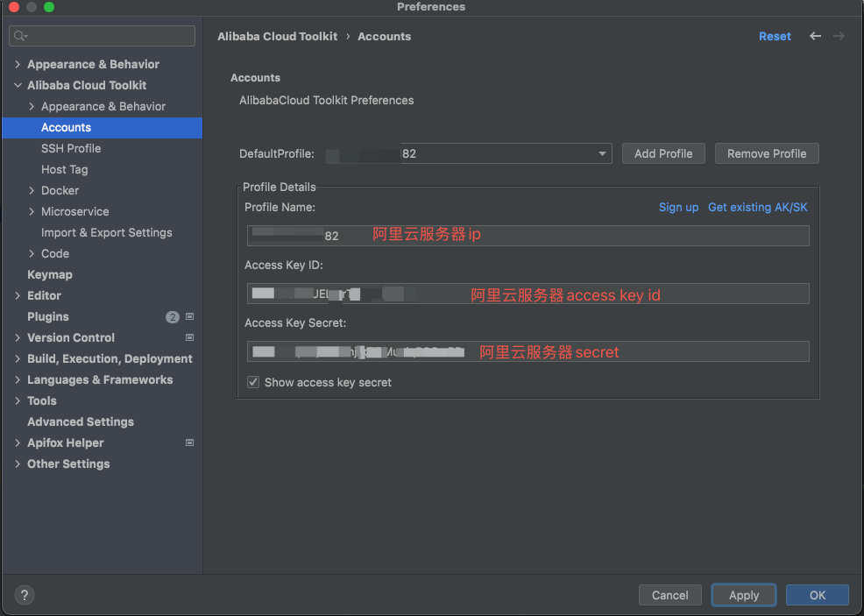Select the Docker tree item label
The width and height of the screenshot is (864, 616).
(x=60, y=191)
